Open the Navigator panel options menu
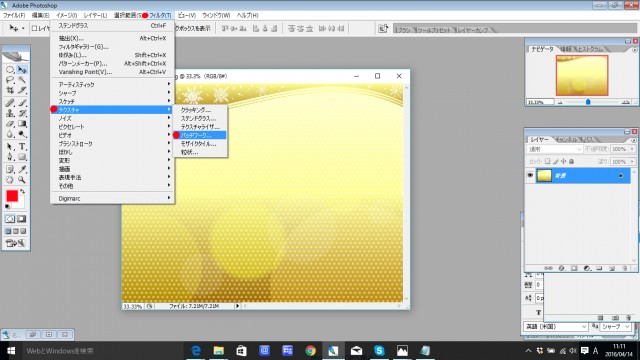 (x=634, y=49)
